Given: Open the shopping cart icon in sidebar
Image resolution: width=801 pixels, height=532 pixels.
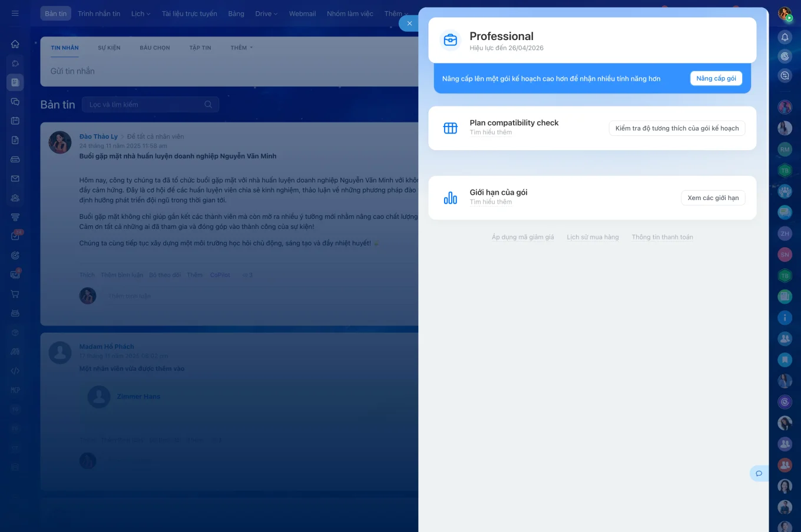Looking at the screenshot, I should (15, 294).
